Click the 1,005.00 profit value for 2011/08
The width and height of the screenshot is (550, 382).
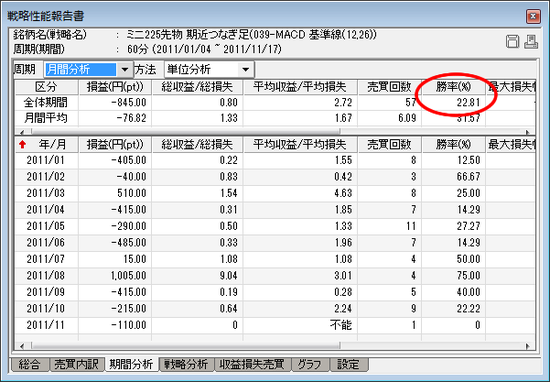115,276
